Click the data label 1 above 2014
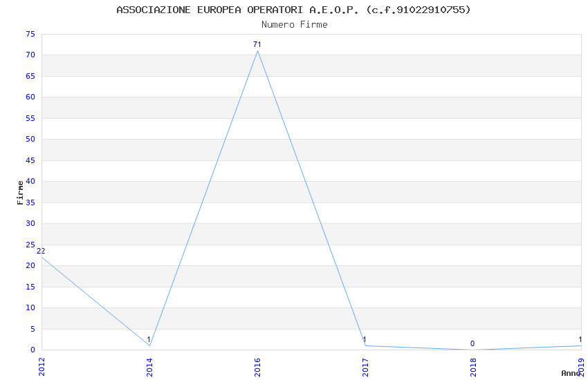Screen dimensions: 588x380 (x=149, y=339)
